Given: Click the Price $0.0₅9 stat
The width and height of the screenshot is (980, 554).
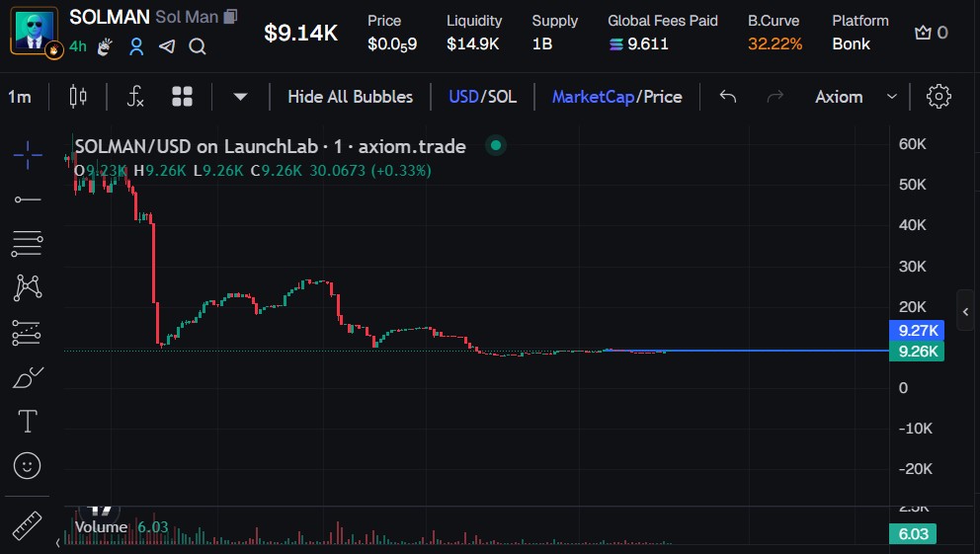Looking at the screenshot, I should point(392,33).
